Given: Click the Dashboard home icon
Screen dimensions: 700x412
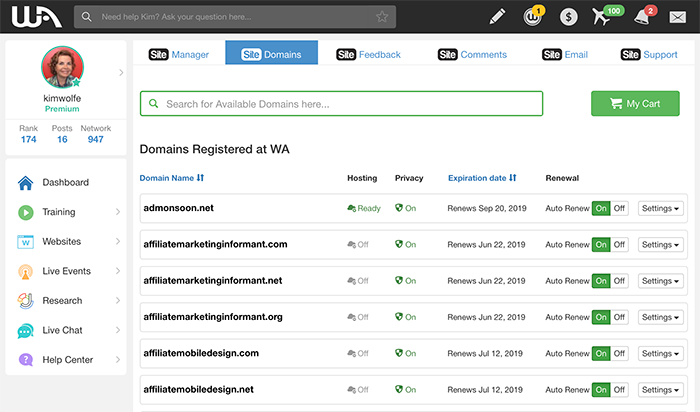Looking at the screenshot, I should (25, 183).
